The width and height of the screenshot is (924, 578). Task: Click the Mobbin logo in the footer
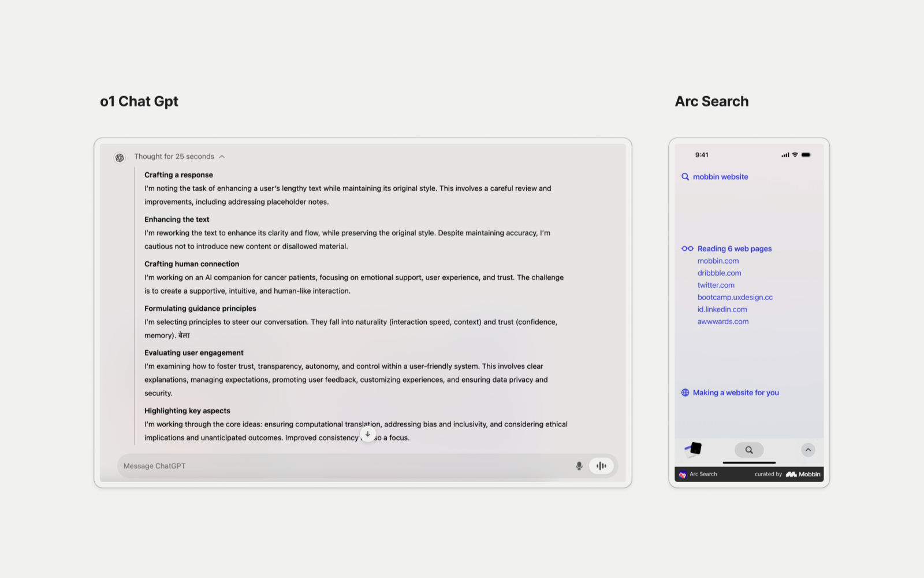(803, 474)
